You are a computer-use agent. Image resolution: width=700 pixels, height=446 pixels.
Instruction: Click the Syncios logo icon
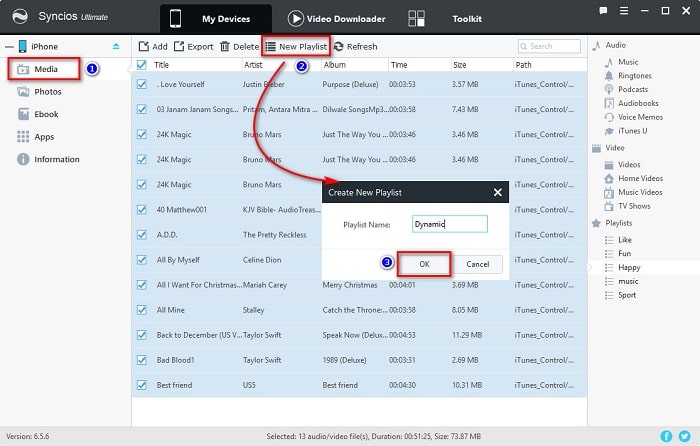(x=20, y=17)
